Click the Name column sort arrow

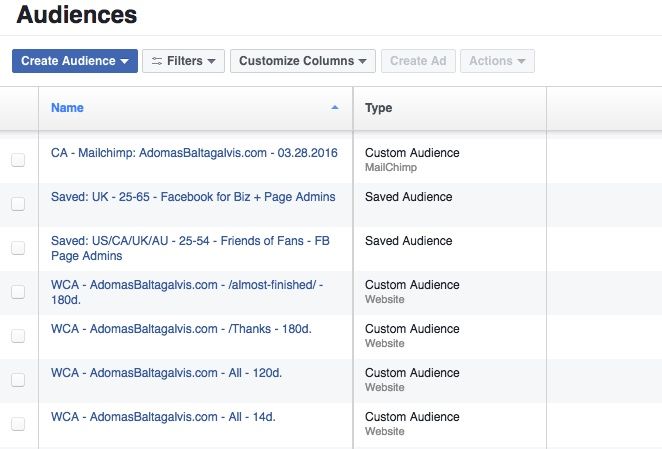click(335, 107)
